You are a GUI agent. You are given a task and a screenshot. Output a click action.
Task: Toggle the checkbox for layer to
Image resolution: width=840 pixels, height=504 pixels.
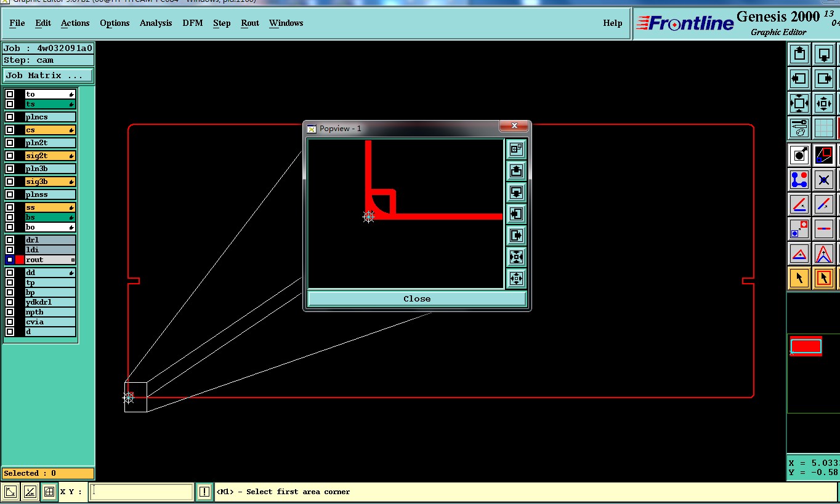click(x=10, y=94)
